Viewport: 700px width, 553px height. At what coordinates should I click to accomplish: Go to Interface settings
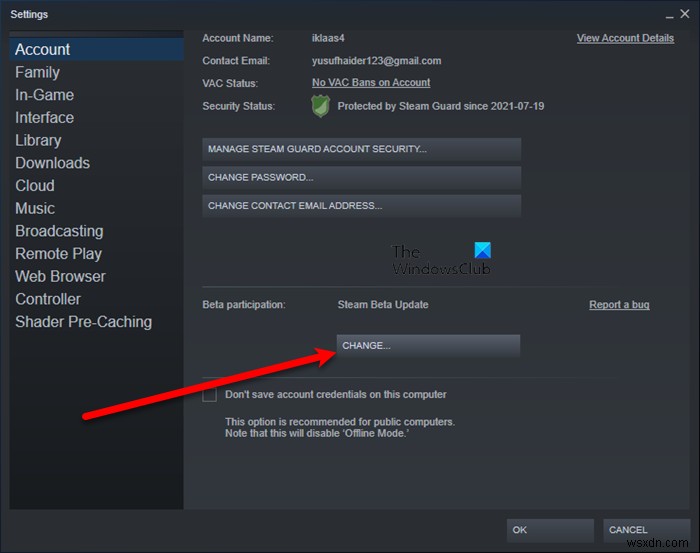[x=45, y=118]
